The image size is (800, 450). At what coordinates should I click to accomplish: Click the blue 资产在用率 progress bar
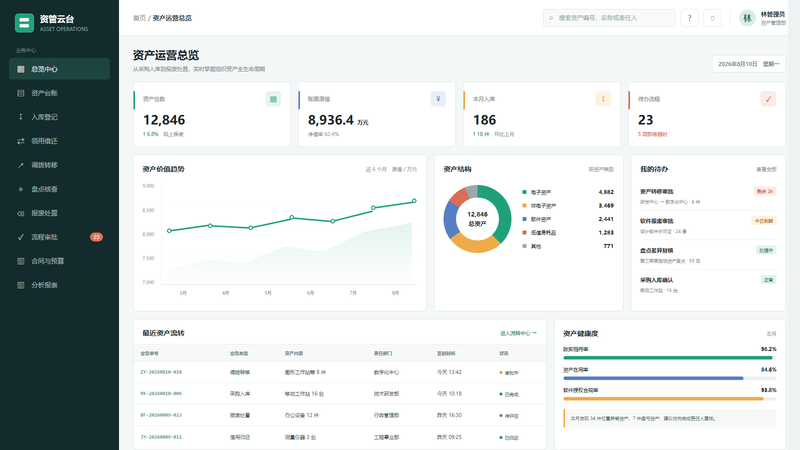click(x=670, y=379)
